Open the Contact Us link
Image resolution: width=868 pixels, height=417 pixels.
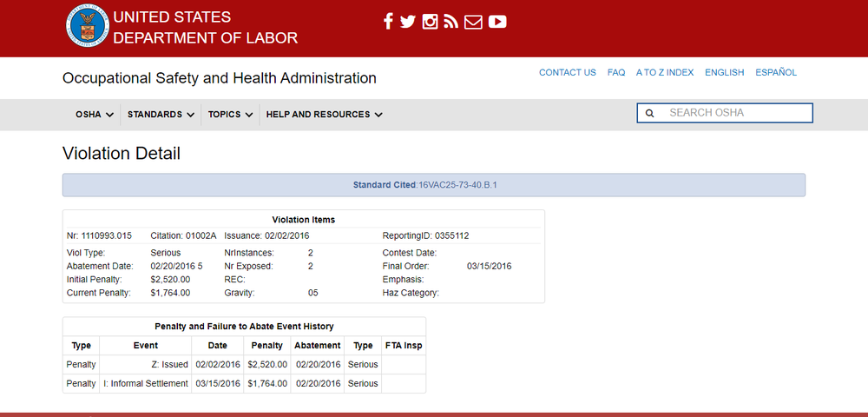point(567,73)
